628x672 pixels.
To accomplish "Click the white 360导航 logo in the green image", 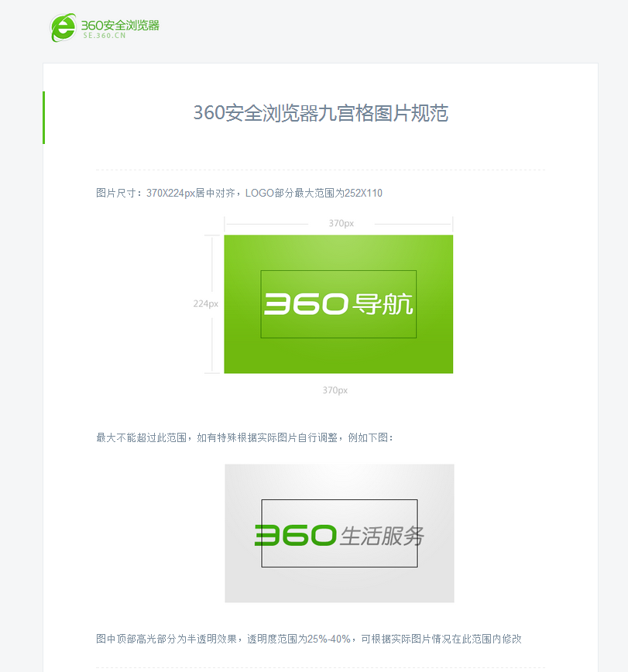I will tap(338, 304).
